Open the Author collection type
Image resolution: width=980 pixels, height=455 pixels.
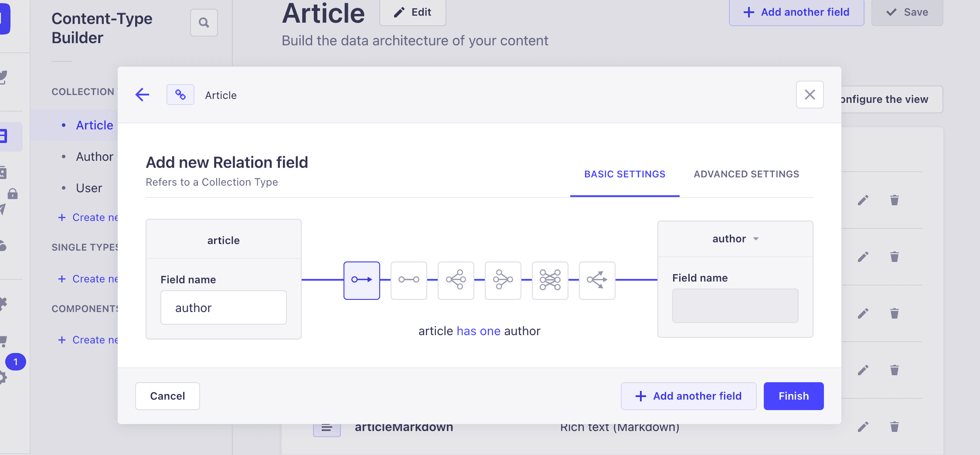tap(94, 156)
